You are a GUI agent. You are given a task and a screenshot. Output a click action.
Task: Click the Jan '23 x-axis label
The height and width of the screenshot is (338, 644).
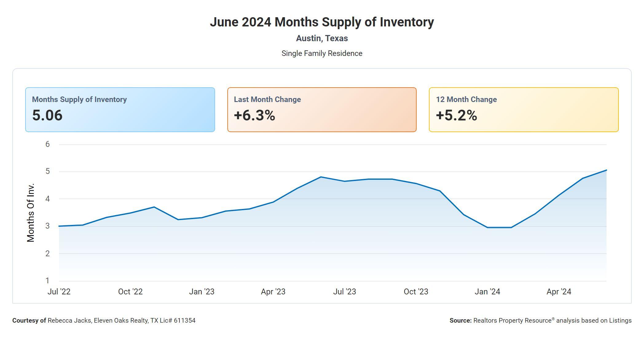click(202, 292)
